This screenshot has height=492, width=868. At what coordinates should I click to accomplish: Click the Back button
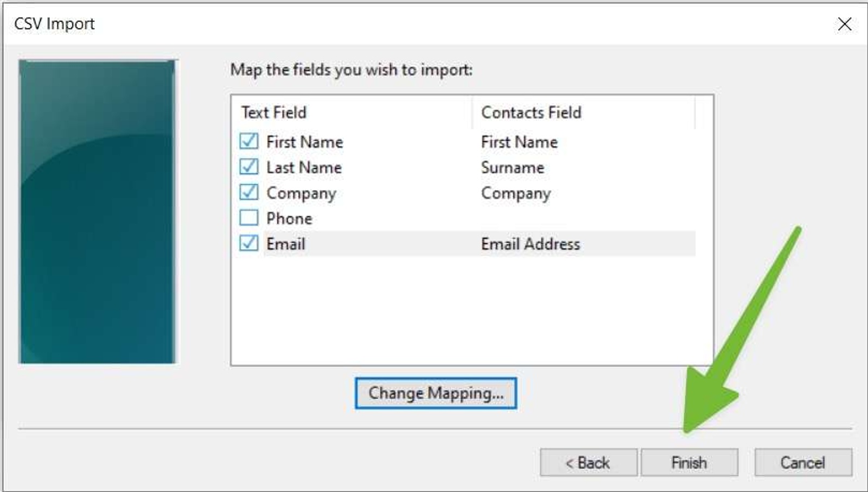pyautogui.click(x=588, y=462)
